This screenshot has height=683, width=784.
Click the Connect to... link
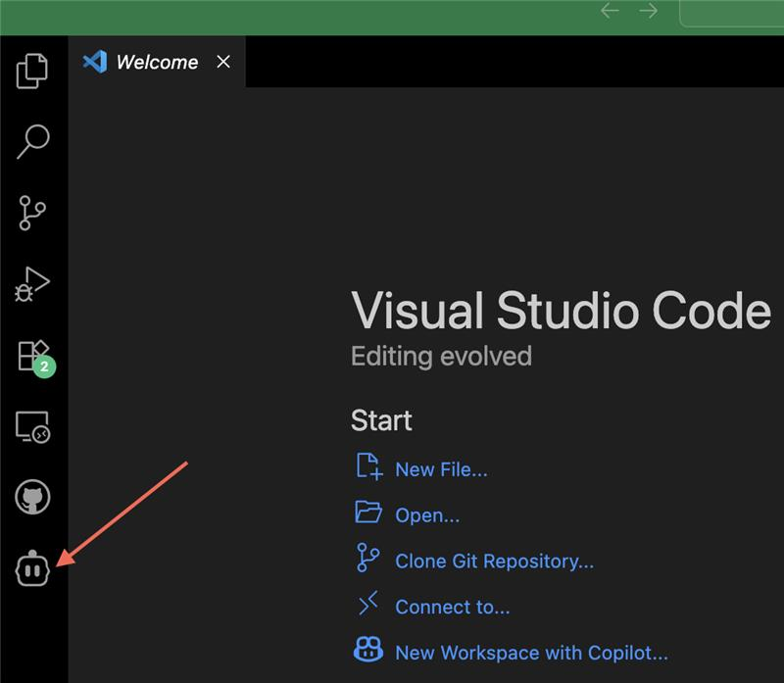tap(452, 607)
